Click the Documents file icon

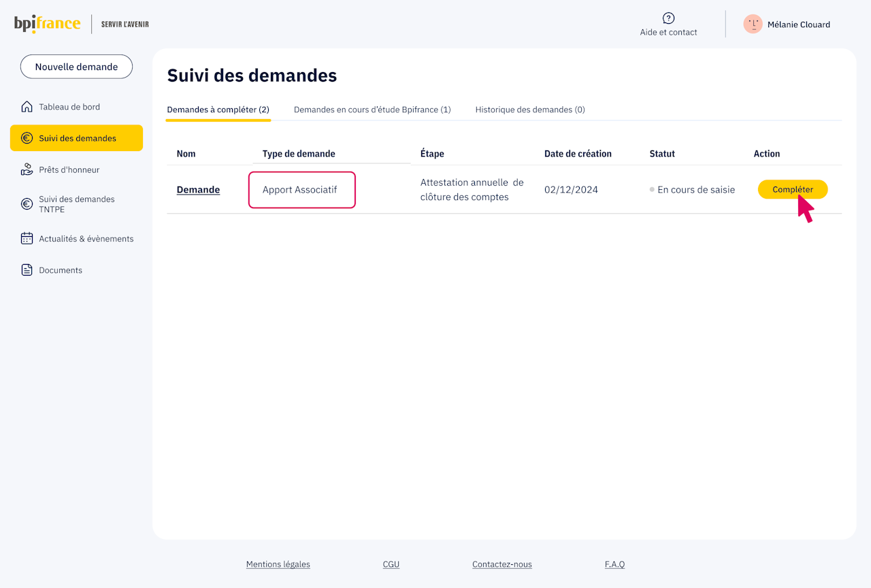27,270
